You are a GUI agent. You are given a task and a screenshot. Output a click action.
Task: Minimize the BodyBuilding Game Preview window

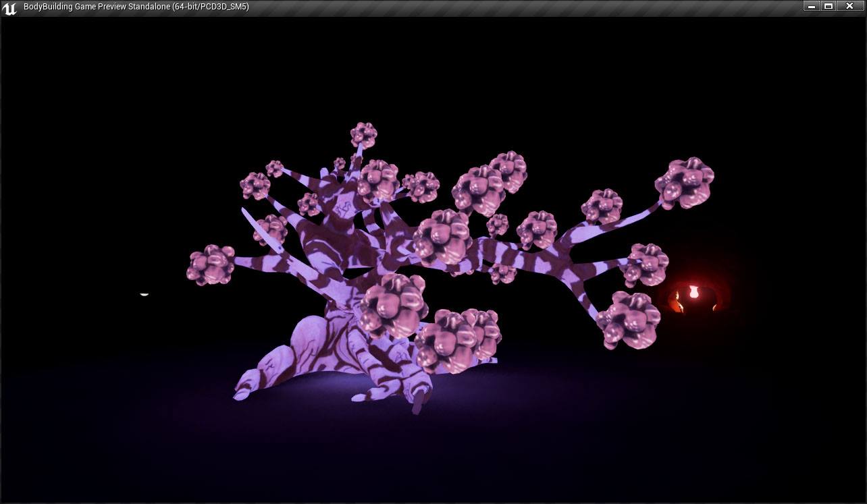click(811, 6)
